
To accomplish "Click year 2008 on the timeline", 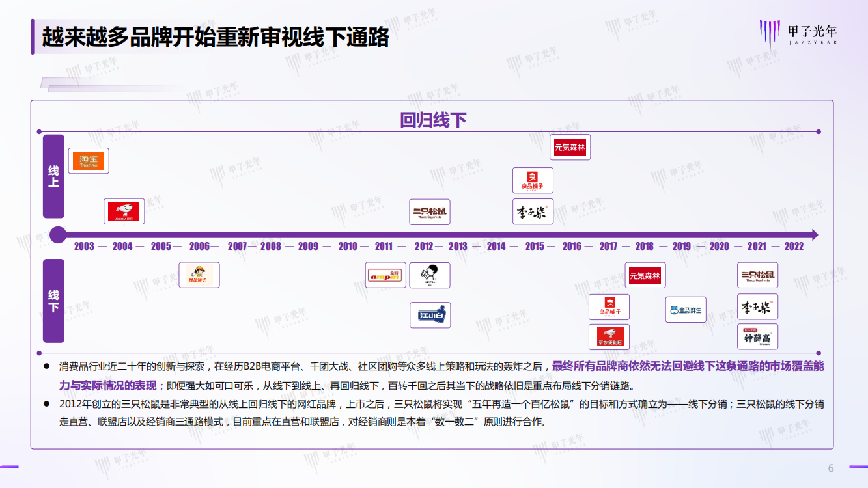I will coord(271,246).
